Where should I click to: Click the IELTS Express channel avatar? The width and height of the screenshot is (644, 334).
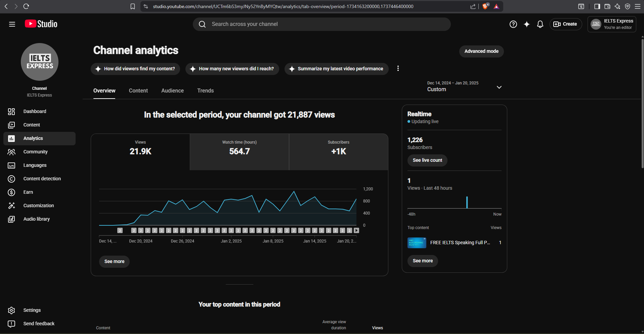coord(40,62)
